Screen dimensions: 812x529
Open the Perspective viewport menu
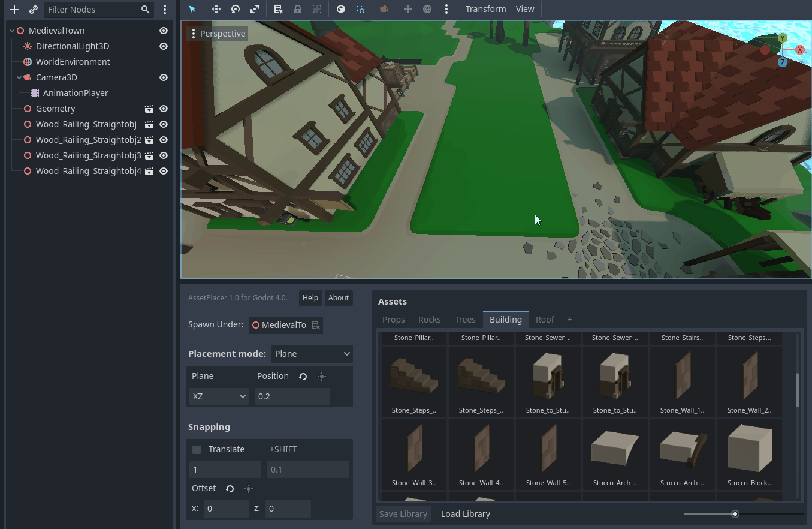click(x=218, y=34)
